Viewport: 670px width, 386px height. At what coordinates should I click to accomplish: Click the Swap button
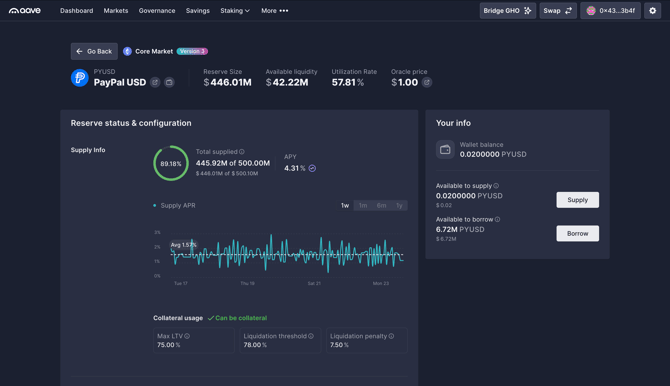(558, 11)
